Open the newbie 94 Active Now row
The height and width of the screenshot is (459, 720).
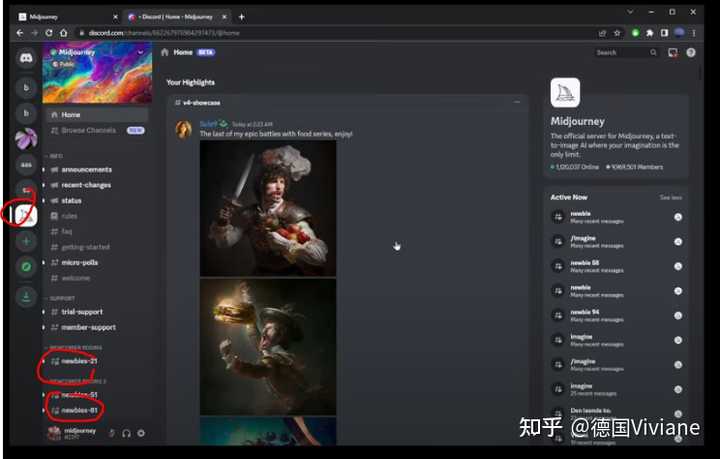tap(616, 315)
